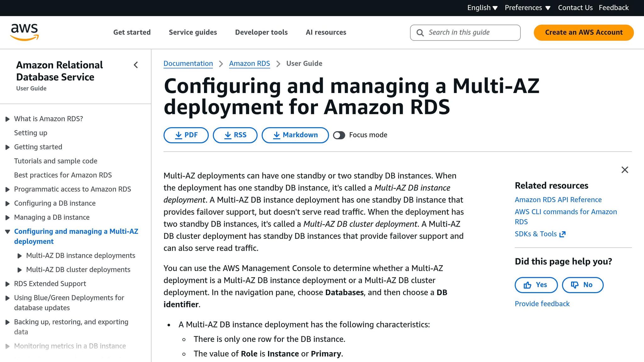Select Best practices for Amazon RDS
Image resolution: width=644 pixels, height=362 pixels.
point(63,175)
